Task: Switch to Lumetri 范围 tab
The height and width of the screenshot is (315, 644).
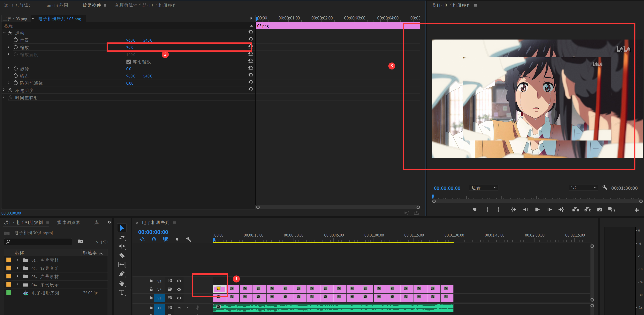Action: 56,5
